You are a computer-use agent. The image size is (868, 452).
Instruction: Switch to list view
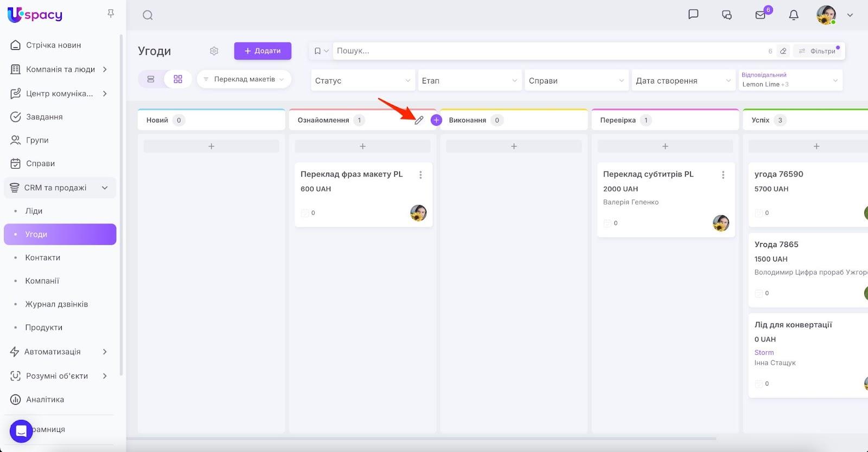point(151,79)
